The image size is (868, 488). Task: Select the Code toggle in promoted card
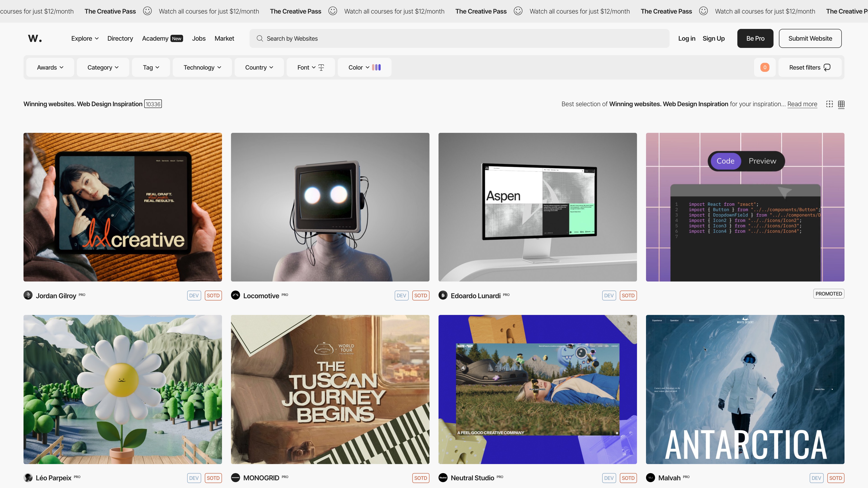click(x=725, y=161)
